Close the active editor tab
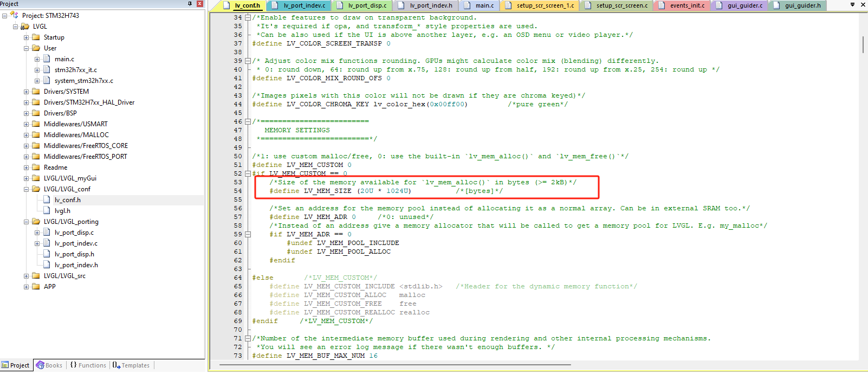The image size is (868, 374). coord(863,4)
